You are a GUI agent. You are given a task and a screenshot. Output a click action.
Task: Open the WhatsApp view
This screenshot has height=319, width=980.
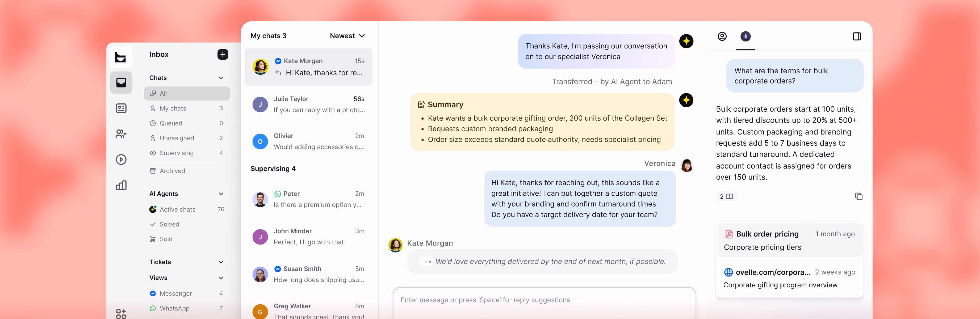click(x=187, y=308)
